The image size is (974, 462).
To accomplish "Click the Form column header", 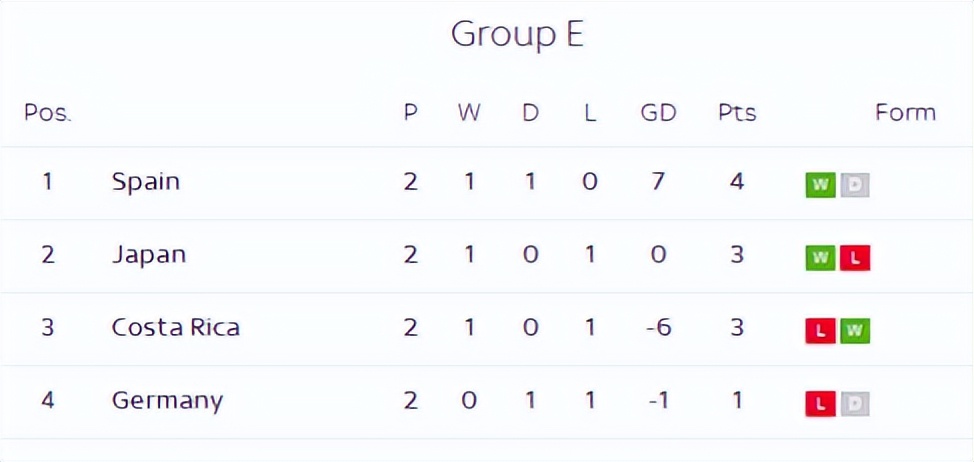I will coord(905,112).
